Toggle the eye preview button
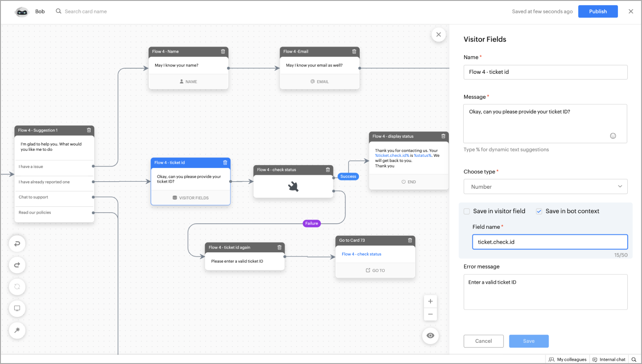 coord(430,335)
